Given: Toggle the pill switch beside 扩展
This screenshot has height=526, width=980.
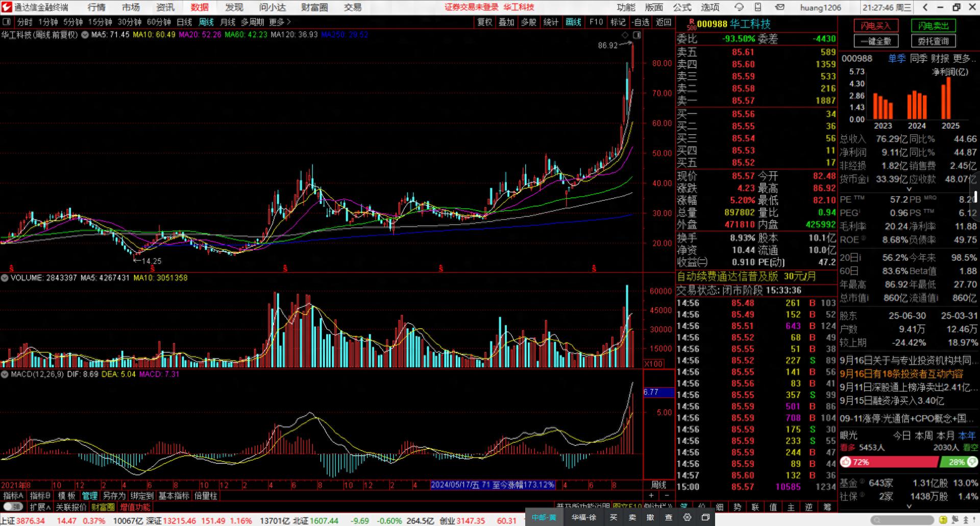Looking at the screenshot, I should pyautogui.click(x=13, y=507).
